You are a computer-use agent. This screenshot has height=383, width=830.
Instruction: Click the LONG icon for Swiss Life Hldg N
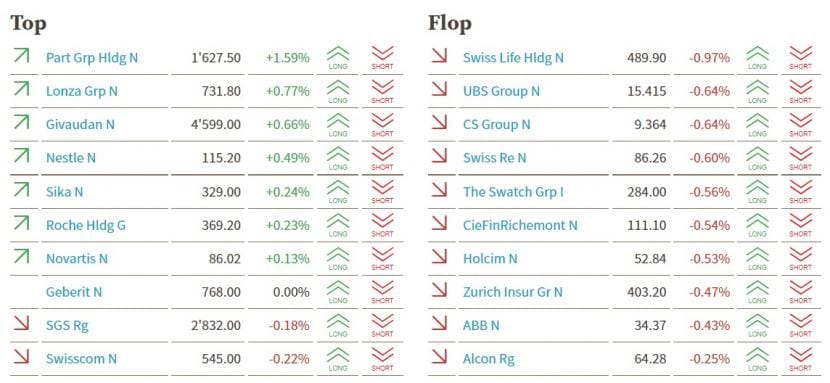[x=757, y=58]
